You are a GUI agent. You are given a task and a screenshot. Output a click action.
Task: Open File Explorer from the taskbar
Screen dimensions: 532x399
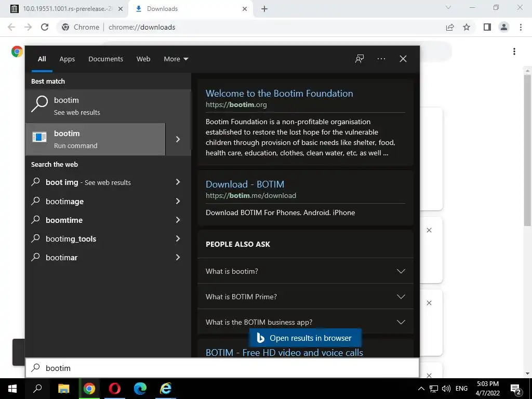click(x=63, y=389)
